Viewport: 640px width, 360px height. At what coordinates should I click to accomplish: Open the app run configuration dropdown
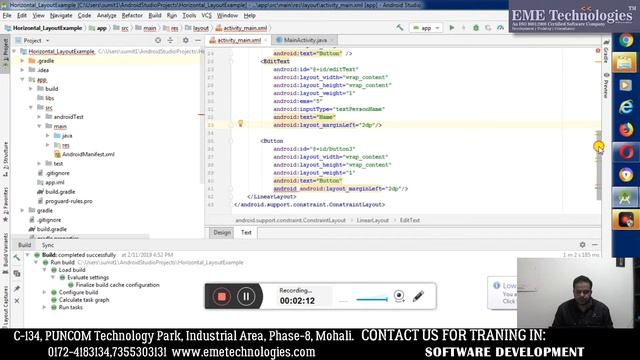426,28
